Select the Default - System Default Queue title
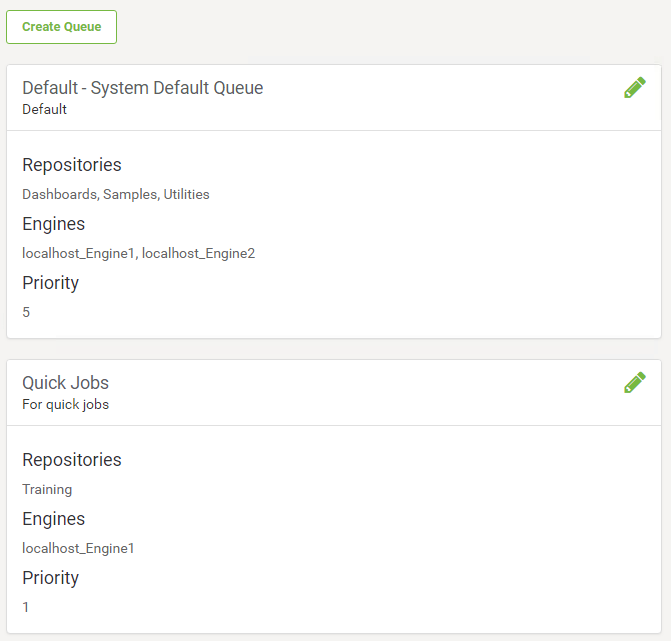 click(143, 88)
